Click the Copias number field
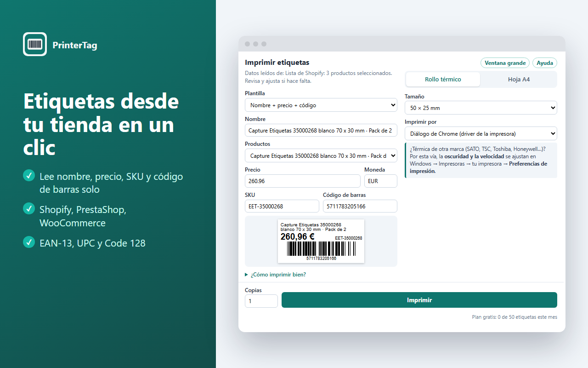 261,301
